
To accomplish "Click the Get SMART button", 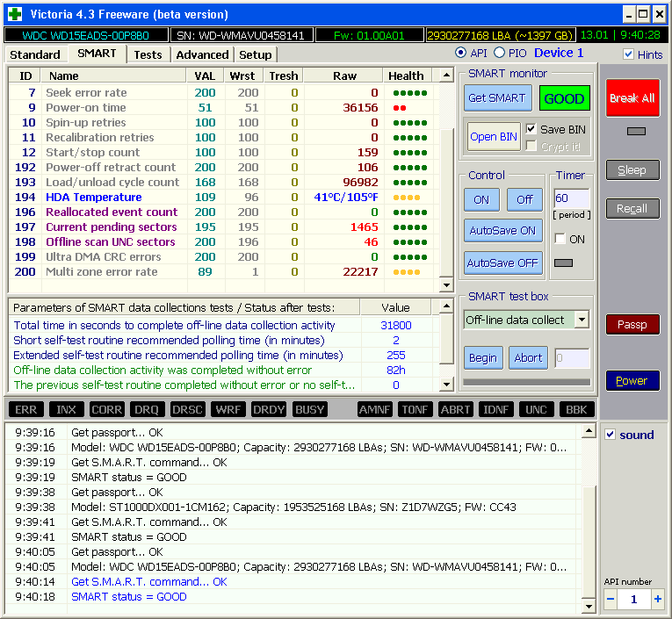I will (497, 98).
